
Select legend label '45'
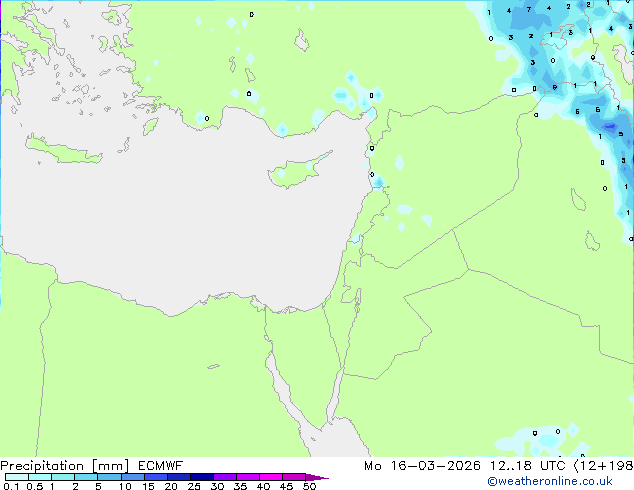(x=286, y=486)
